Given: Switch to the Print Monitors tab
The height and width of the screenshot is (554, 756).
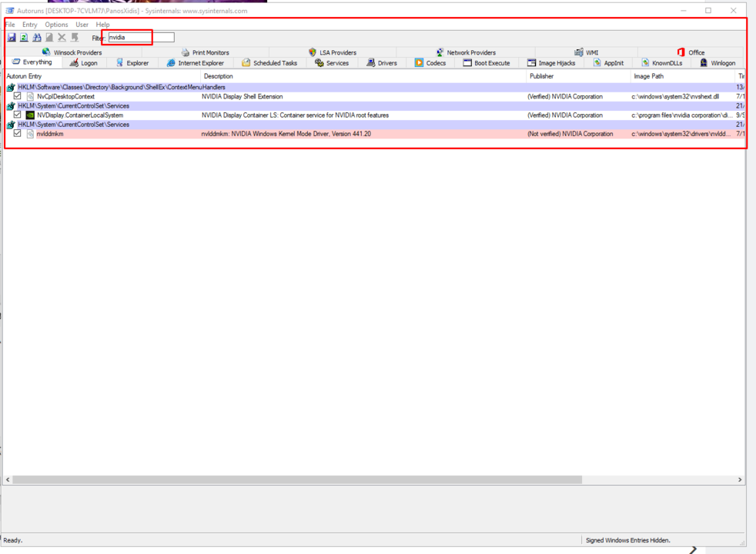Looking at the screenshot, I should (206, 52).
